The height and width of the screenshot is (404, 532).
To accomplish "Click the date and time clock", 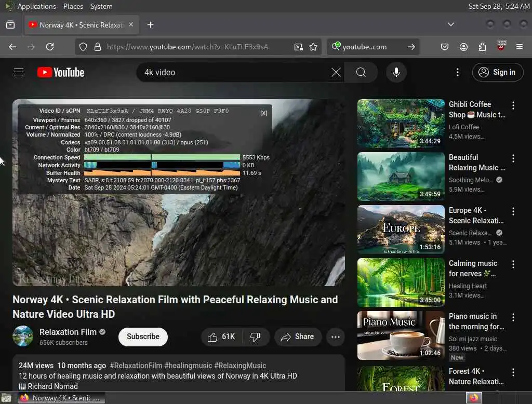I will coord(498,6).
